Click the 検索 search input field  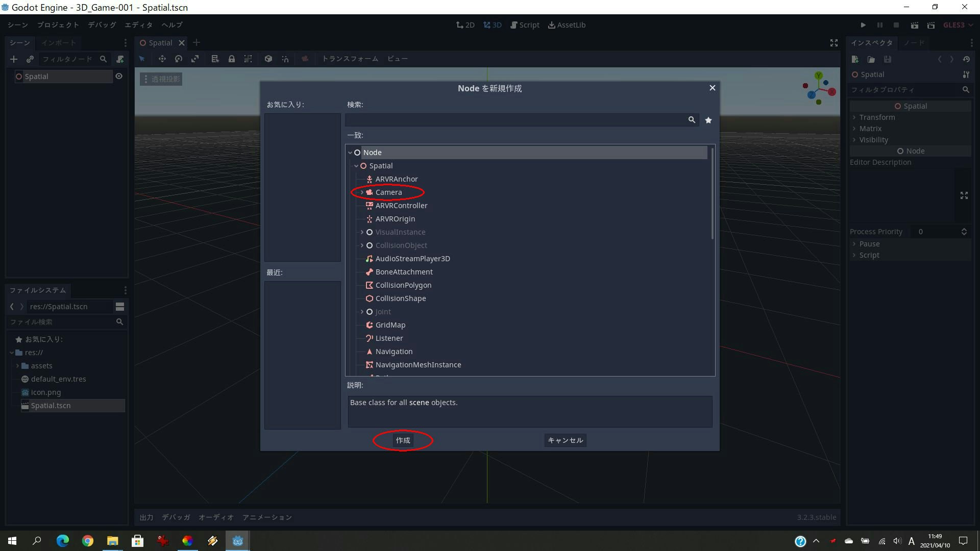coord(516,120)
